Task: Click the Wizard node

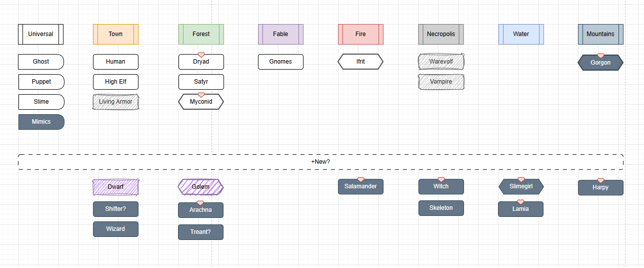Action: 115,229
